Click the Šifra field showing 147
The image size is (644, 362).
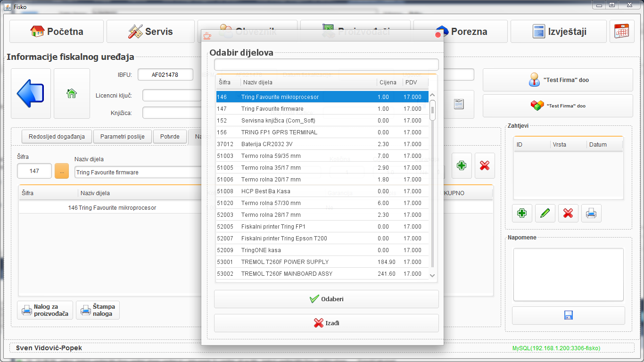coord(34,171)
